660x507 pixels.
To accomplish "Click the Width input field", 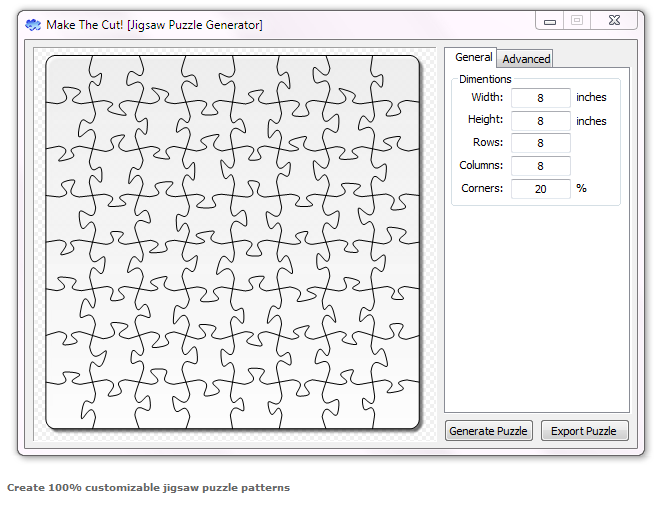I will (540, 98).
